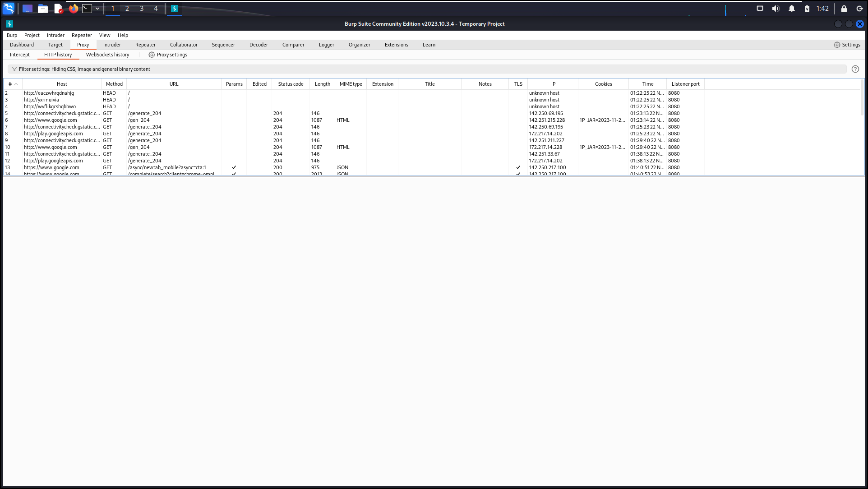The width and height of the screenshot is (868, 489).
Task: Launch the terminal emulator icon
Action: [x=87, y=8]
